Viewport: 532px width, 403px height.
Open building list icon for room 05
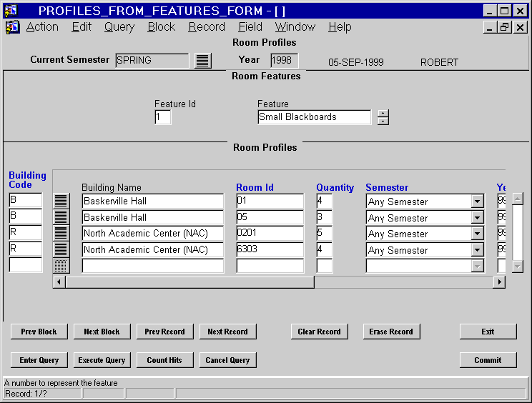(61, 217)
